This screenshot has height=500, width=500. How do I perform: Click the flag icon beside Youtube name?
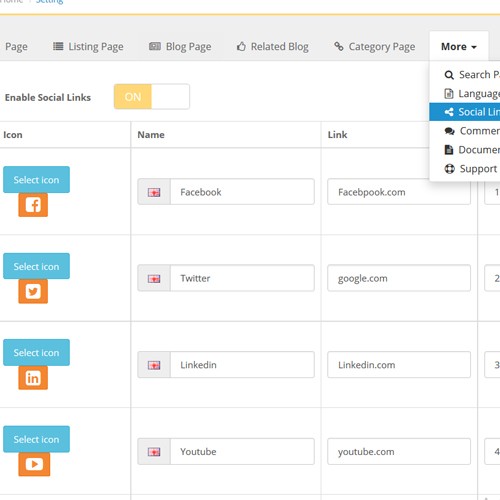154,452
